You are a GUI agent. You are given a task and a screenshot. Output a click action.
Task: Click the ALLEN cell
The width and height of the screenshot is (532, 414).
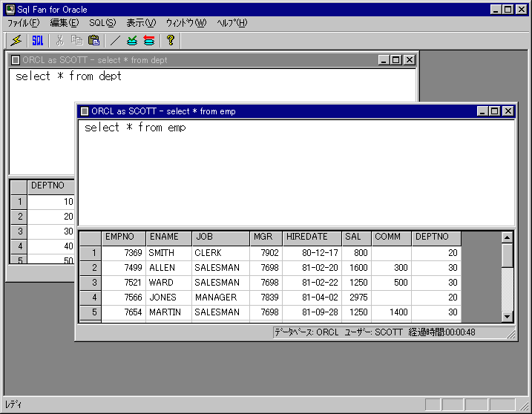[x=169, y=268]
